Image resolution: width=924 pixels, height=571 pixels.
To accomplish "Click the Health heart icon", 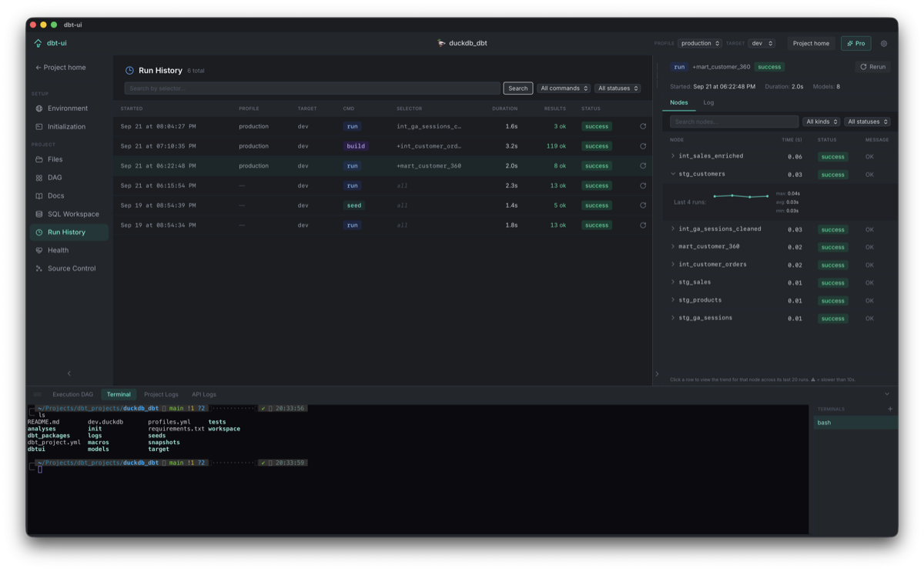I will pyautogui.click(x=39, y=250).
